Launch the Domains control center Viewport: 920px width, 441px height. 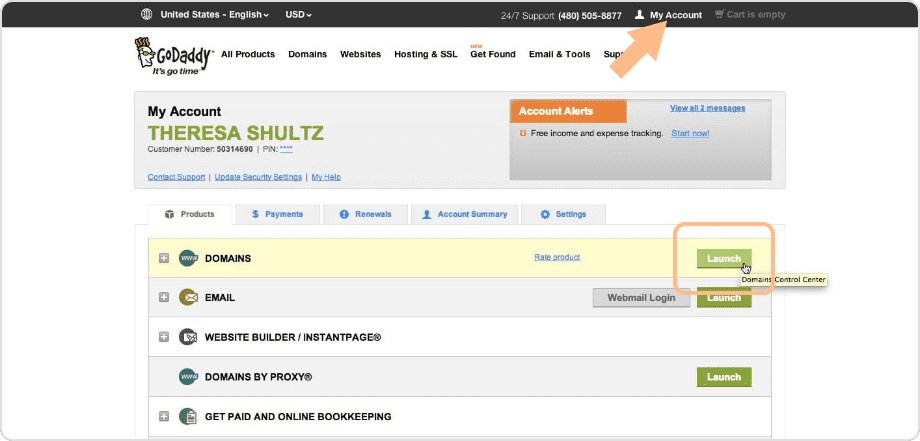(724, 258)
